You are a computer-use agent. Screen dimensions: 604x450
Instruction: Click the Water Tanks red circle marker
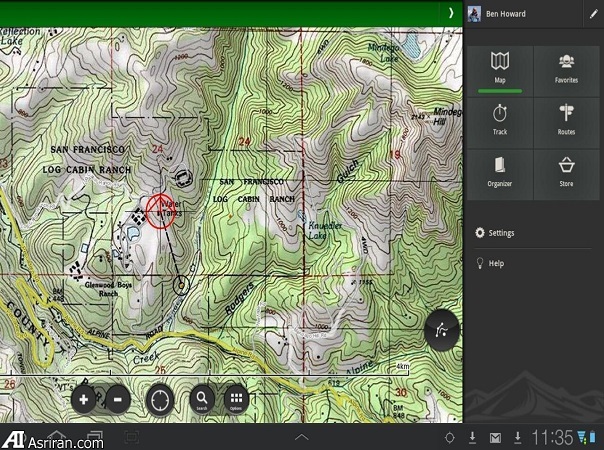click(160, 211)
